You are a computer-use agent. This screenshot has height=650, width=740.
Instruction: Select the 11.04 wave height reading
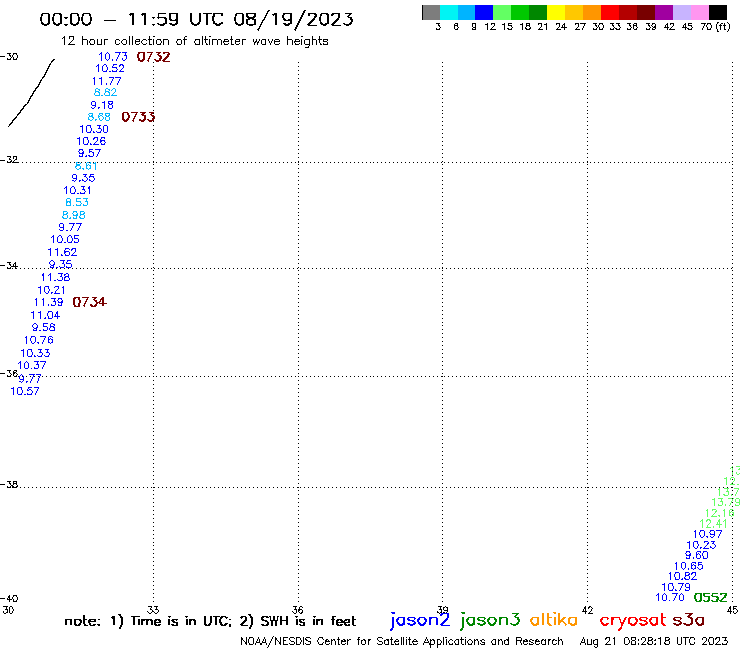tap(45, 315)
